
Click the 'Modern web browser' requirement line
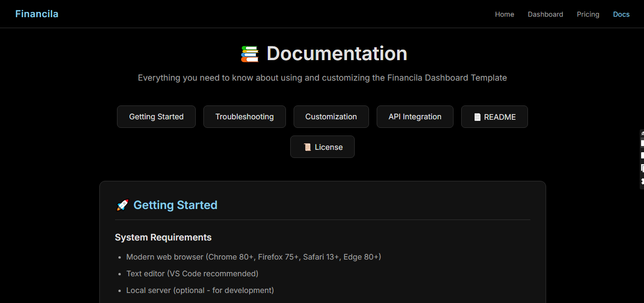253,257
